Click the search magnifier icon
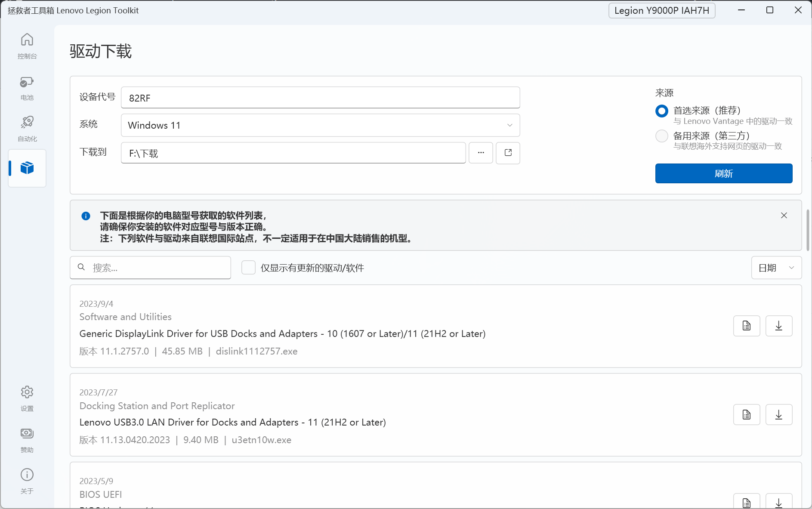Screen dimensions: 812x509 81,267
